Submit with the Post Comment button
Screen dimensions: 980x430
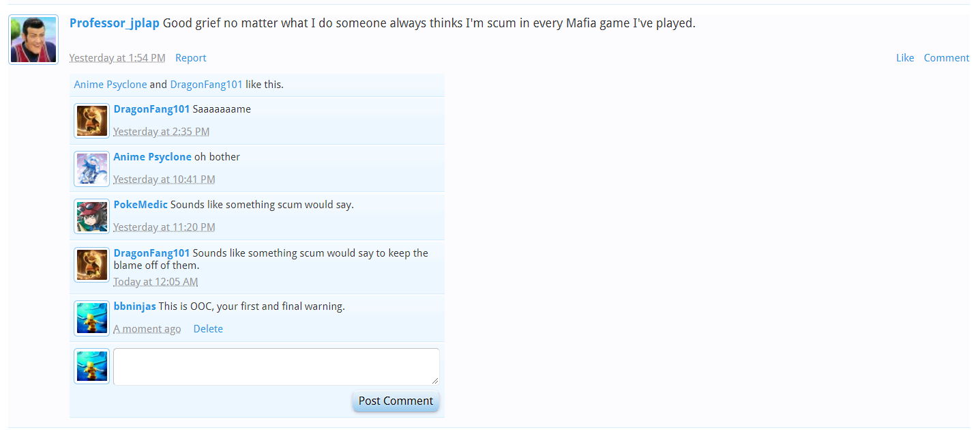[396, 401]
